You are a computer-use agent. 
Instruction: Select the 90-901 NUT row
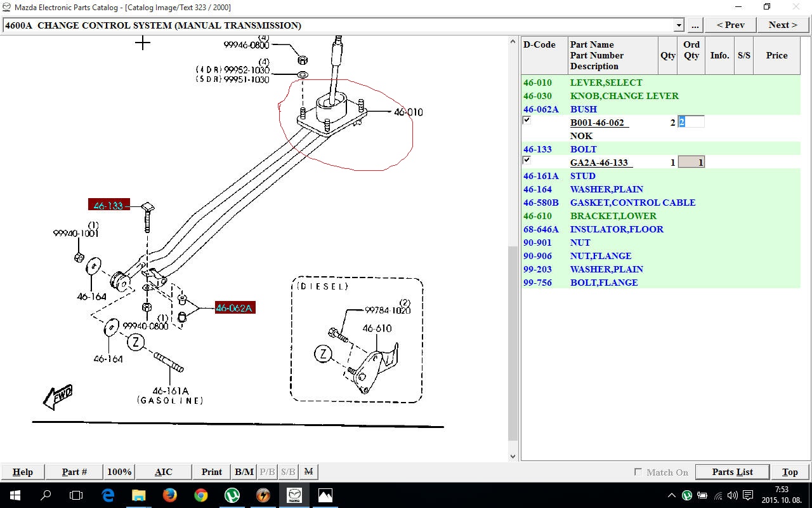[660, 243]
